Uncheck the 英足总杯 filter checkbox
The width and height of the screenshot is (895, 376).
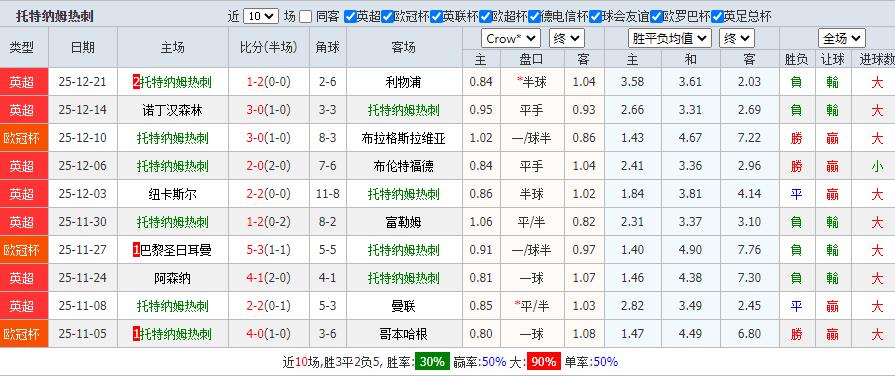pyautogui.click(x=718, y=17)
